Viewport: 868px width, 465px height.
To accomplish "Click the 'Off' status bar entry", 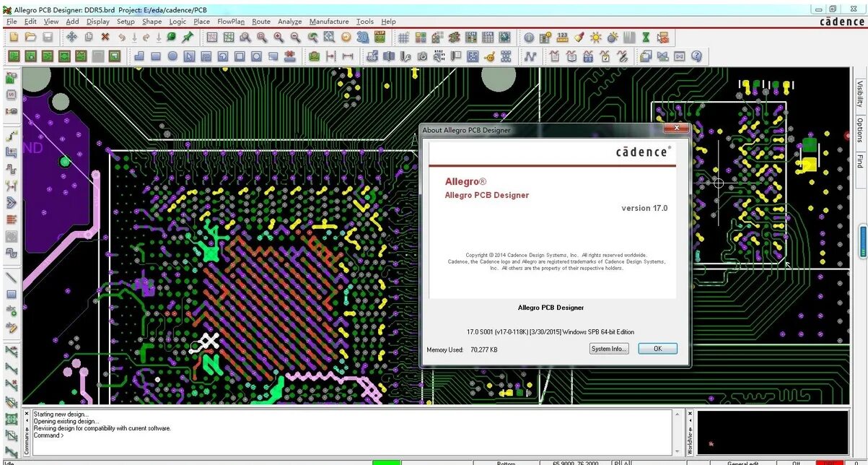I will point(796,462).
